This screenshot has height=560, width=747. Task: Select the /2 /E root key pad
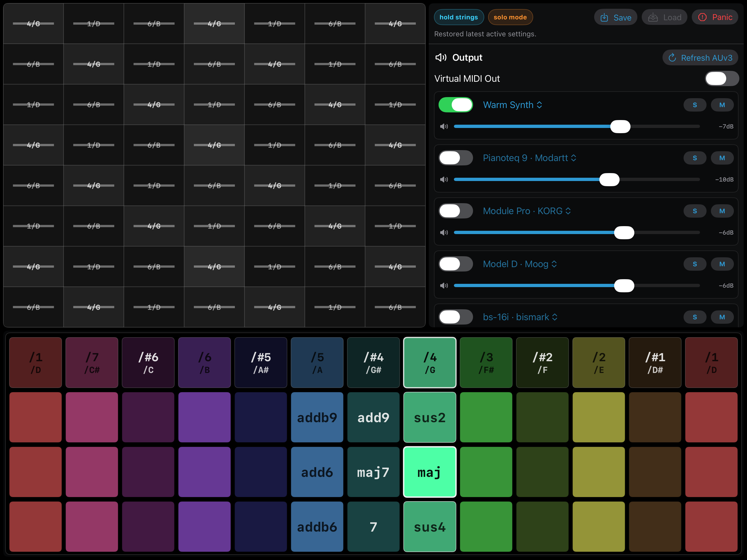pyautogui.click(x=599, y=362)
